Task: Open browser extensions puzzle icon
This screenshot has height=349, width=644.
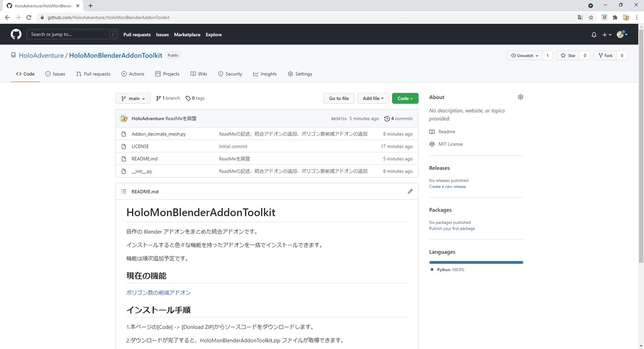Action: [x=615, y=17]
